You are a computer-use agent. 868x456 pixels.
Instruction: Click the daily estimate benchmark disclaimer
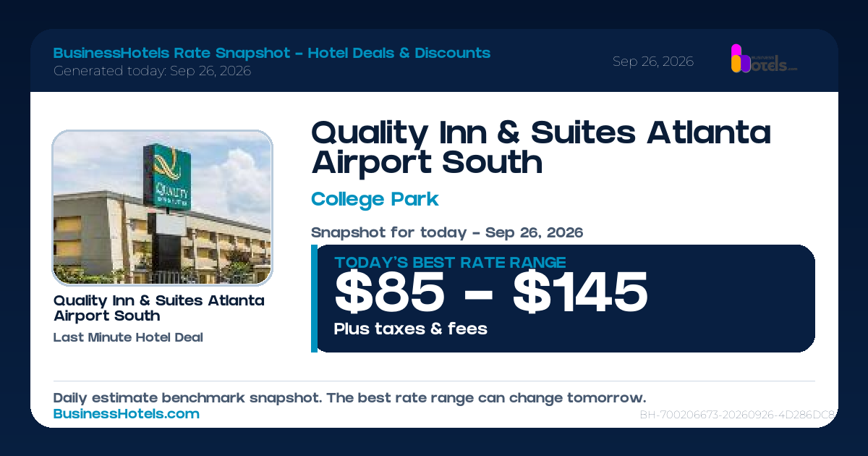(x=349, y=398)
